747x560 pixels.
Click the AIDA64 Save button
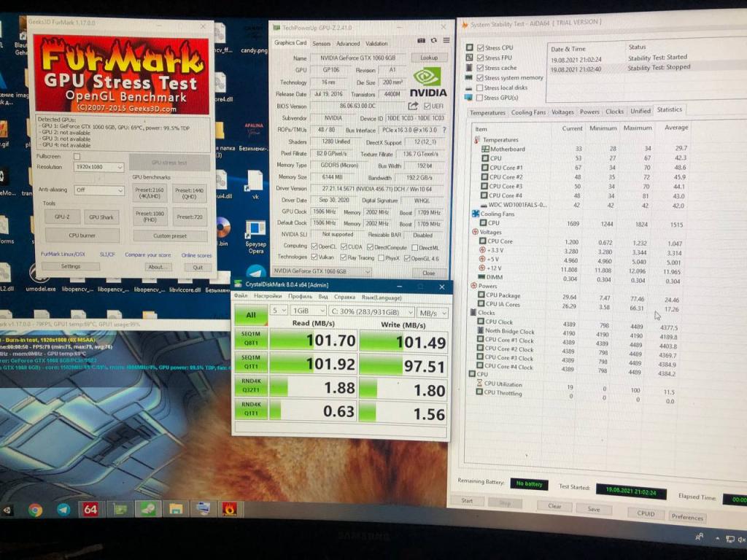click(594, 508)
